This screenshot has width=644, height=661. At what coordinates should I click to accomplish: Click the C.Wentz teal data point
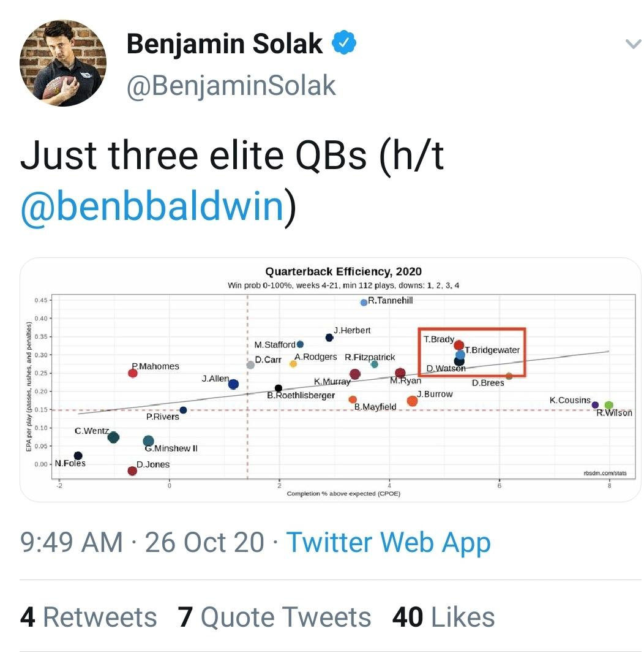click(x=113, y=437)
